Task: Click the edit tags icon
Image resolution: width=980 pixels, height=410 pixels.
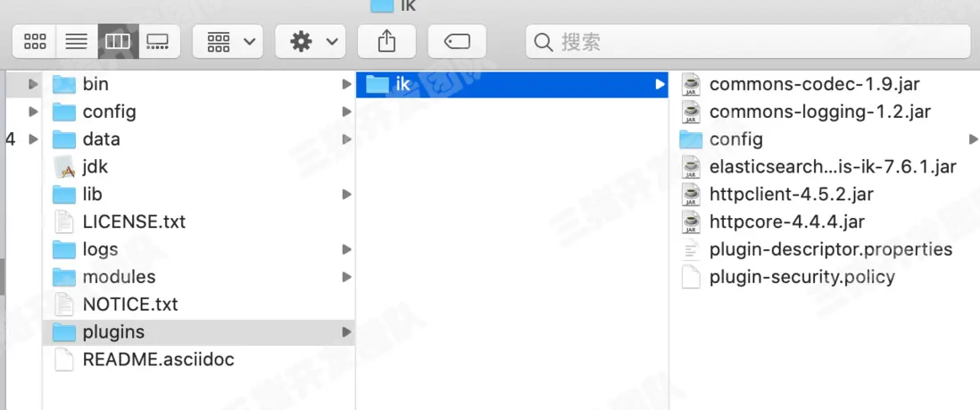Action: click(x=457, y=42)
